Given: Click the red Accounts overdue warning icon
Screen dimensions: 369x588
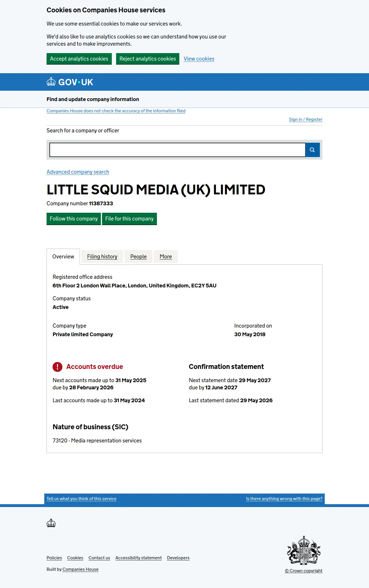Looking at the screenshot, I should tap(57, 367).
